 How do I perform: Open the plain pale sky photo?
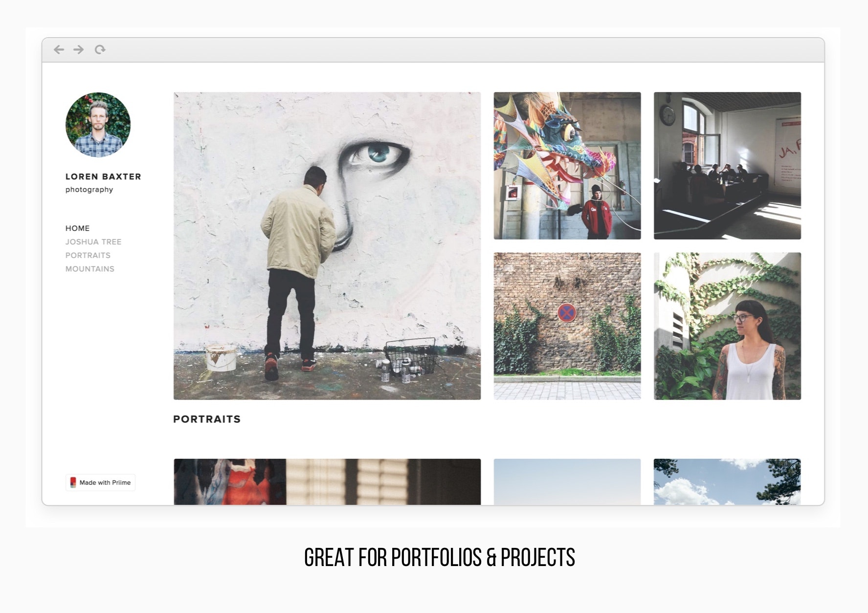tap(567, 482)
